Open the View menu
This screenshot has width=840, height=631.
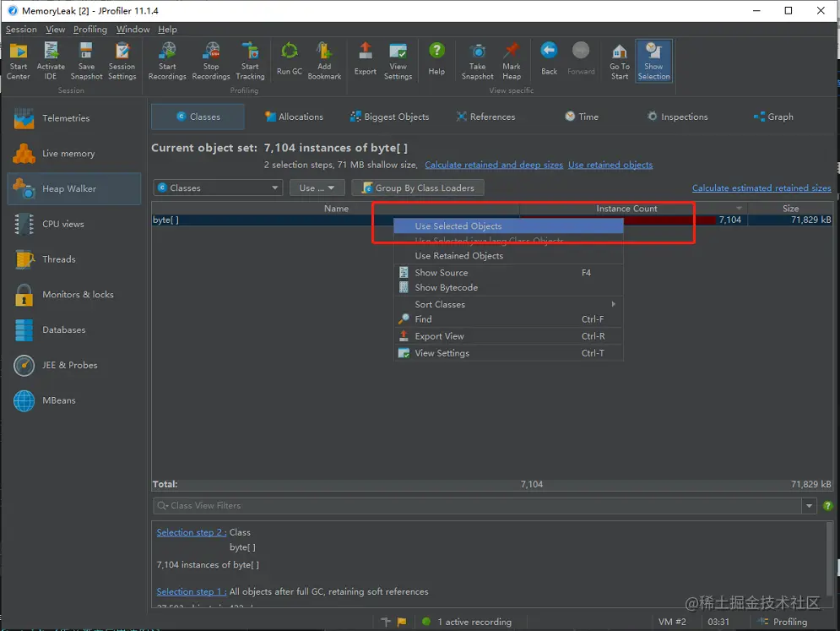pyautogui.click(x=55, y=30)
